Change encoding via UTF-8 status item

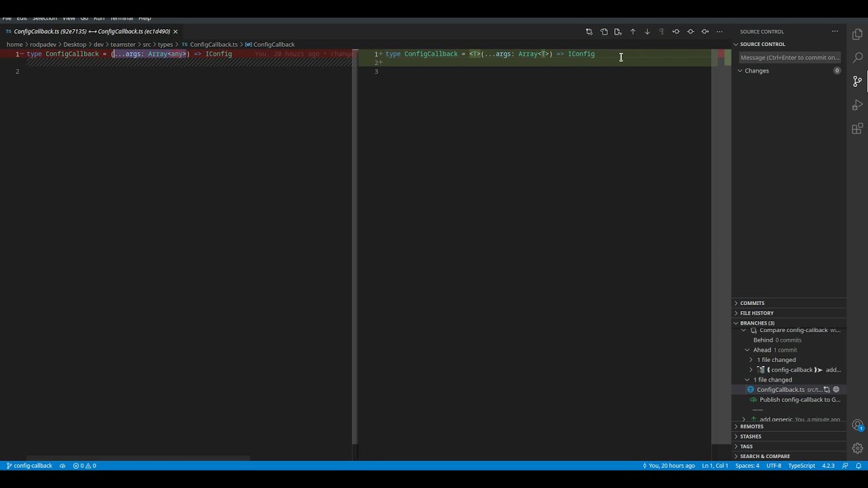pyautogui.click(x=773, y=466)
